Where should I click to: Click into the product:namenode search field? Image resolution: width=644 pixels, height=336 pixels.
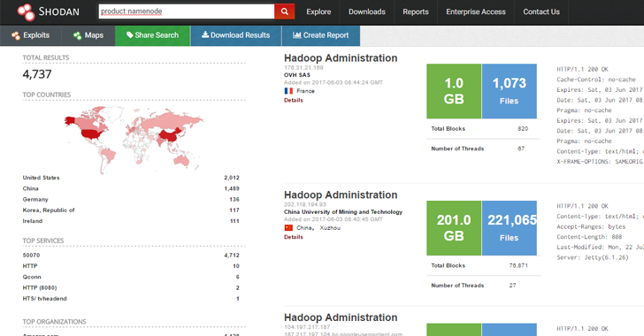click(187, 11)
